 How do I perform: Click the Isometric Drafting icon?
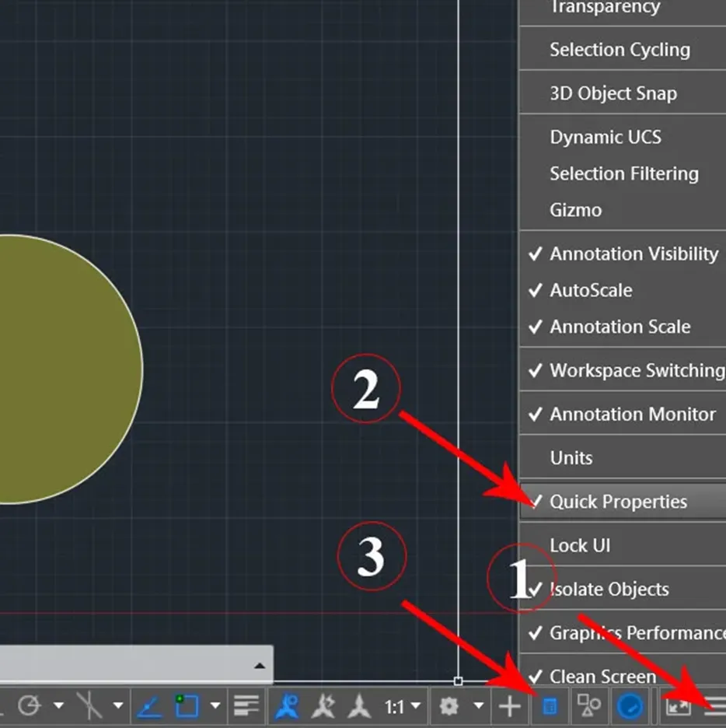90,706
